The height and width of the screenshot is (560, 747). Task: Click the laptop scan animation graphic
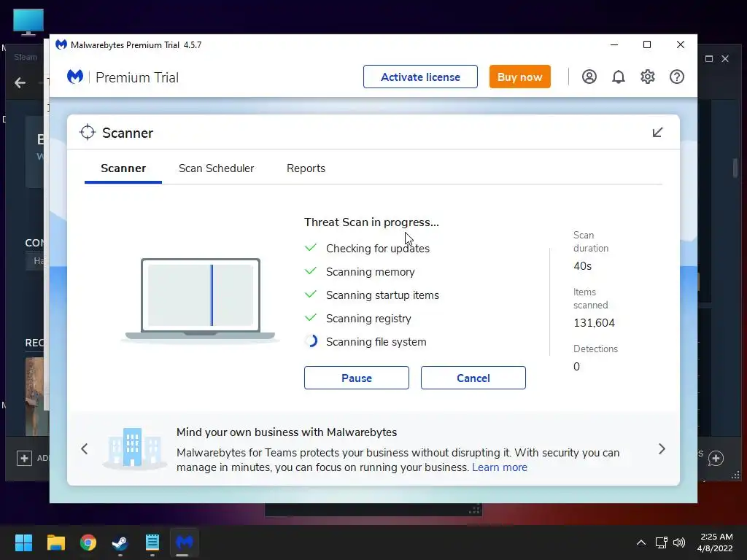coord(201,300)
